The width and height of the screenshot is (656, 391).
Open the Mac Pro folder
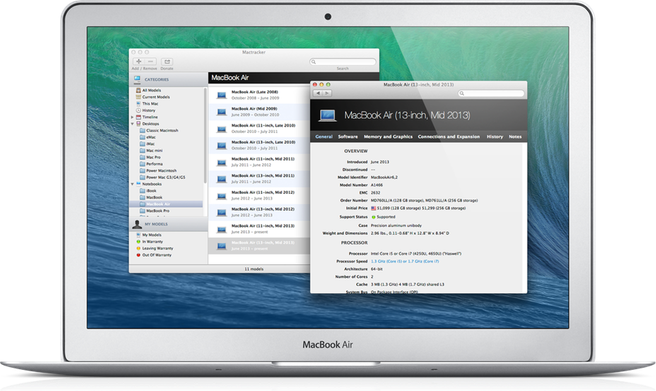(150, 157)
